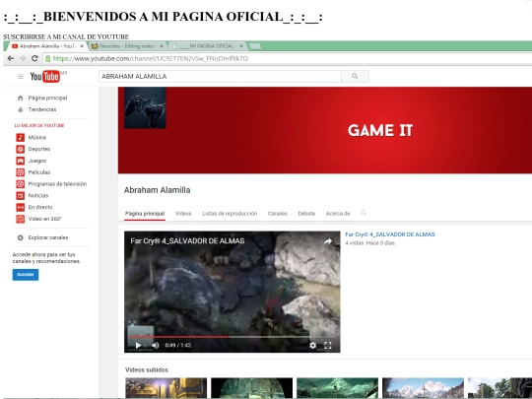Click Página principal in sidebar
Screen dimensions: 532x399
[x=48, y=99]
